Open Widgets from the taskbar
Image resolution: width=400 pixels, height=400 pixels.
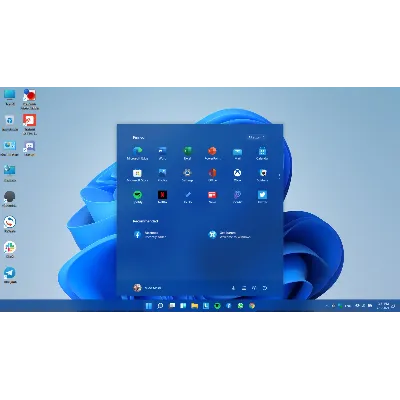click(183, 305)
